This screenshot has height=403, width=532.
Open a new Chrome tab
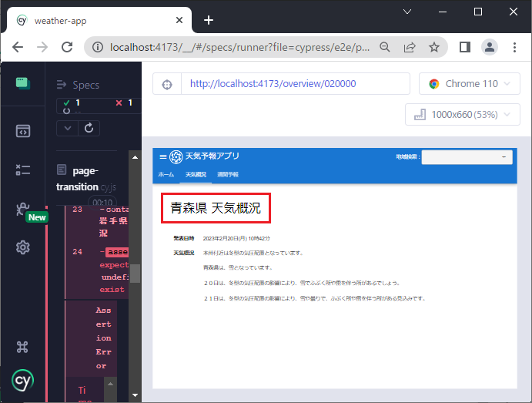click(x=209, y=20)
